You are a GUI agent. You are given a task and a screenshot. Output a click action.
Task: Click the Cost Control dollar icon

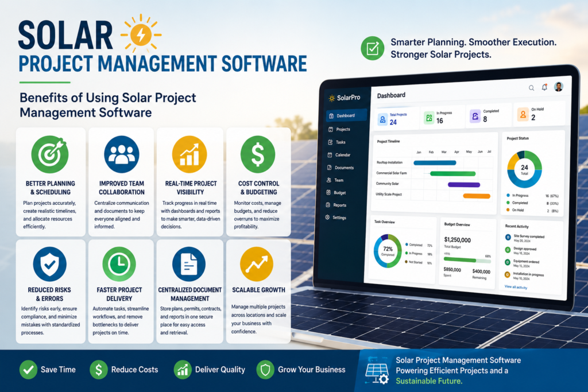258,154
